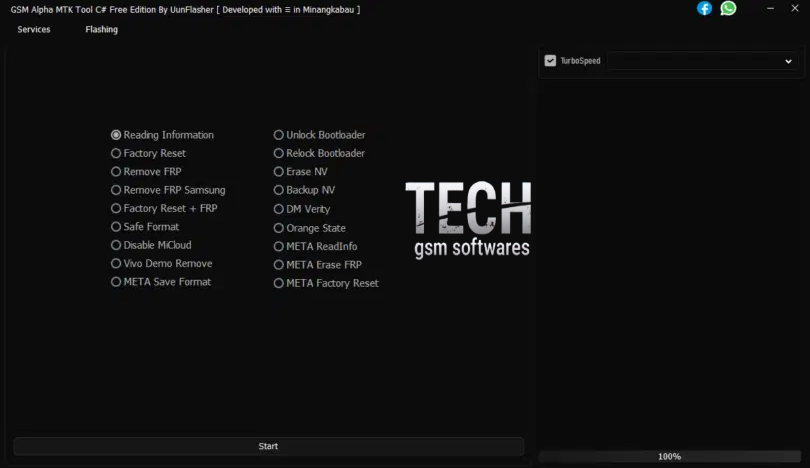Select the Erase NV radio button
The height and width of the screenshot is (468, 810).
pos(301,171)
